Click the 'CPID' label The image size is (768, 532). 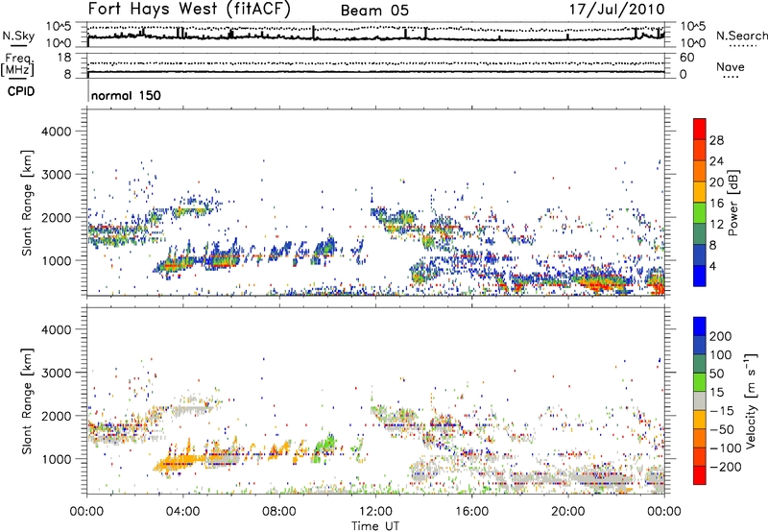(21, 91)
